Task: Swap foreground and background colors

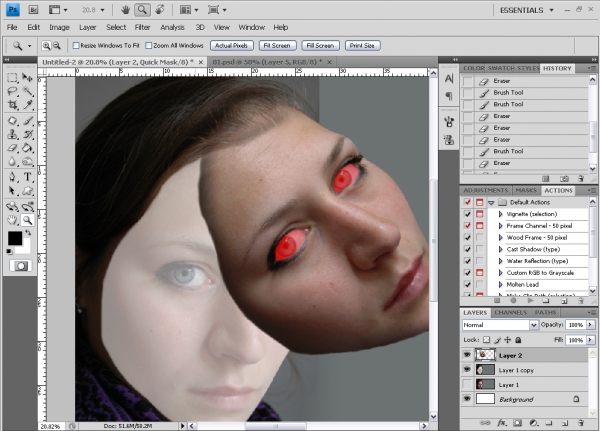Action: point(28,233)
